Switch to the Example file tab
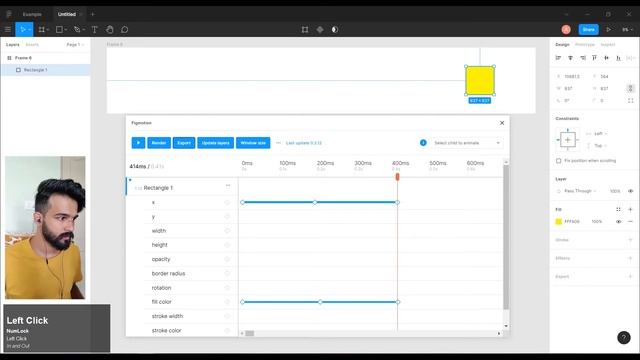The image size is (640, 360). pos(32,14)
